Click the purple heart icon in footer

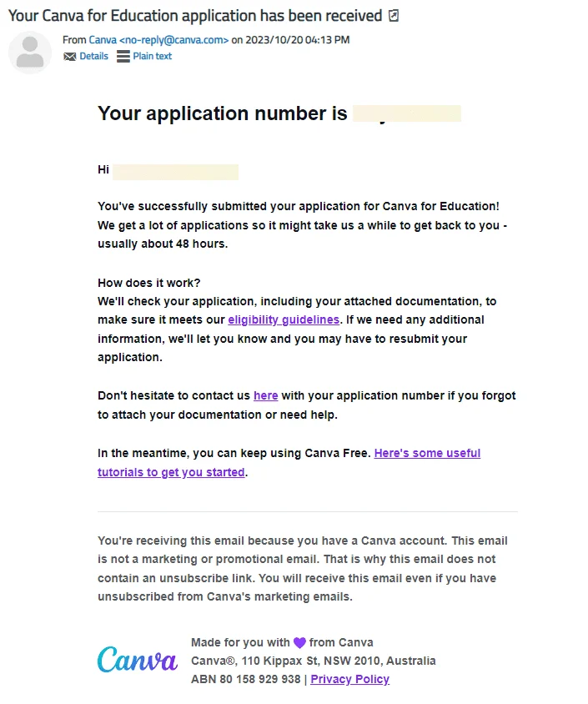tap(299, 642)
